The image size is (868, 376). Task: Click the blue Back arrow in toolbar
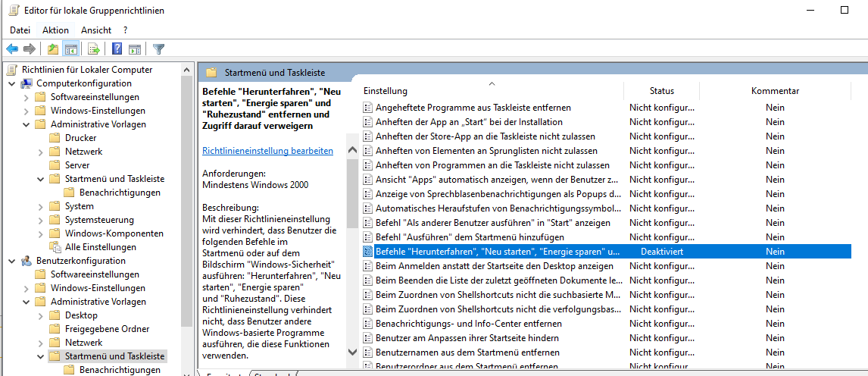(x=12, y=49)
